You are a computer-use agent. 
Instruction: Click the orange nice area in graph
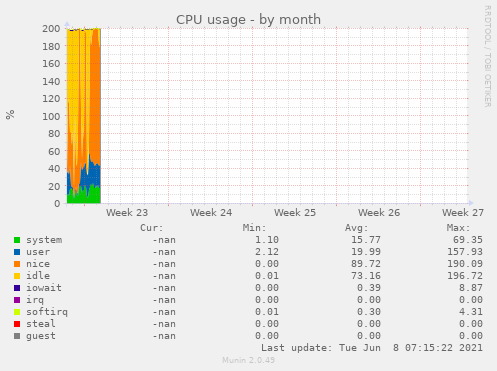[95, 100]
